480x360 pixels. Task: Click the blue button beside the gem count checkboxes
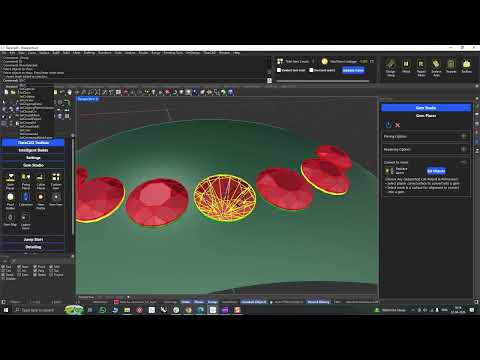pos(353,70)
